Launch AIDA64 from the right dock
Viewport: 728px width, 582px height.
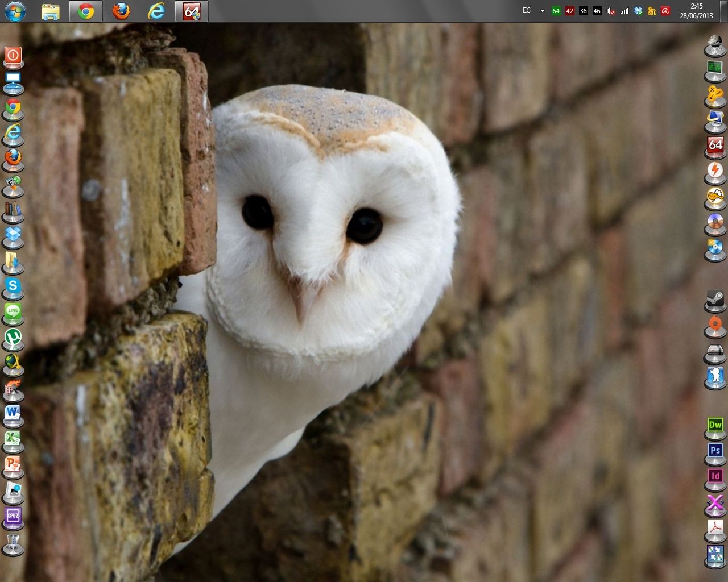(x=715, y=146)
